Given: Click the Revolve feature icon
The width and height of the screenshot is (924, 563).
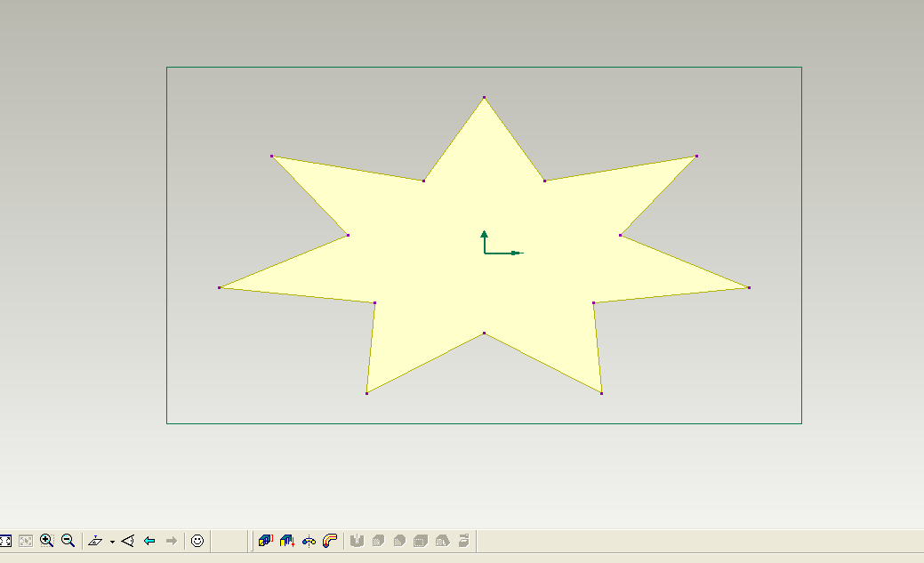Looking at the screenshot, I should point(309,539).
